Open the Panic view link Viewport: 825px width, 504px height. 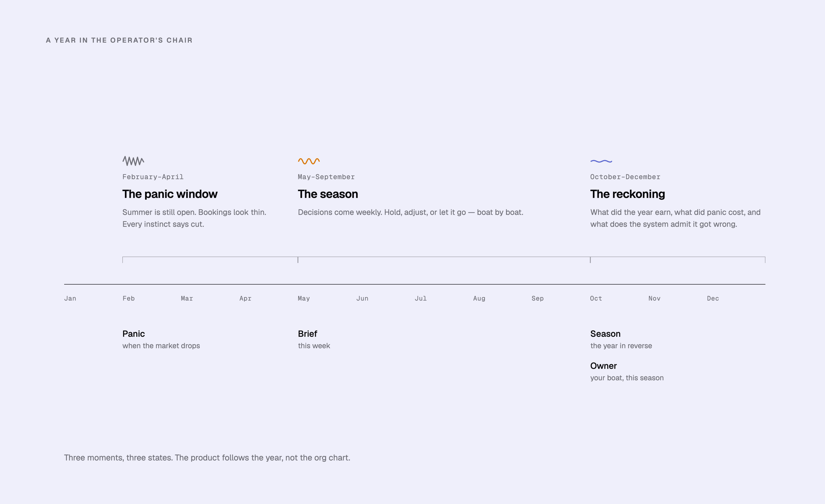[x=161, y=339]
